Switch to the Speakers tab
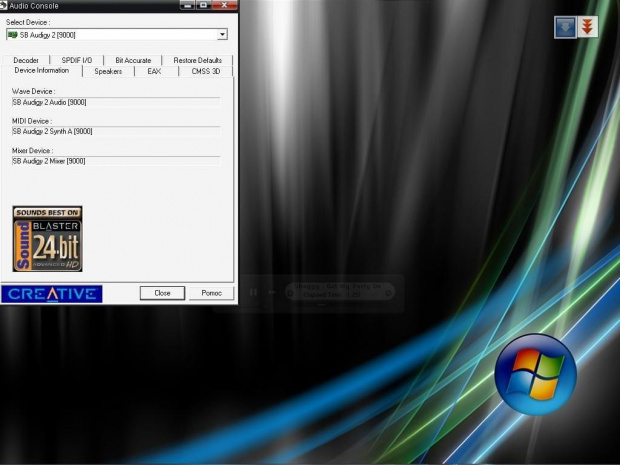The width and height of the screenshot is (620, 465). [x=108, y=71]
